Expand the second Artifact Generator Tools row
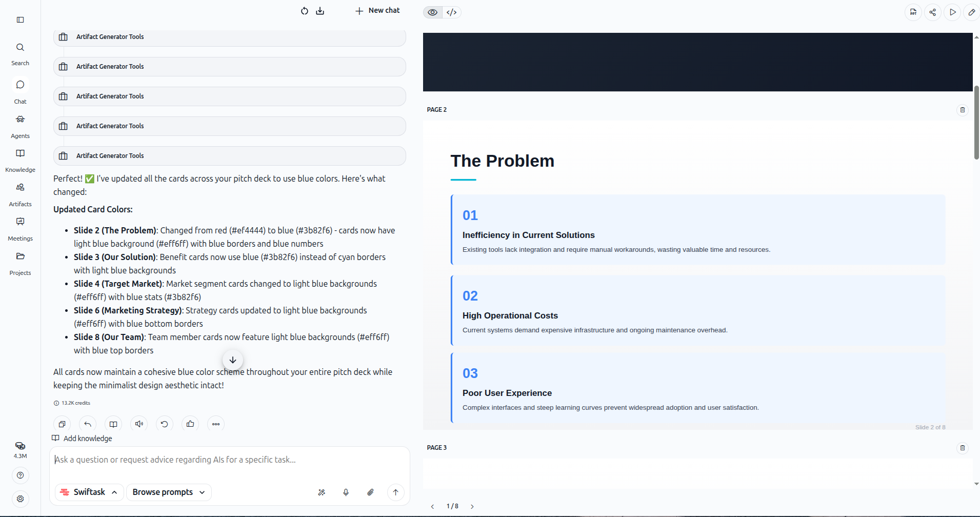The width and height of the screenshot is (980, 517). (230, 67)
